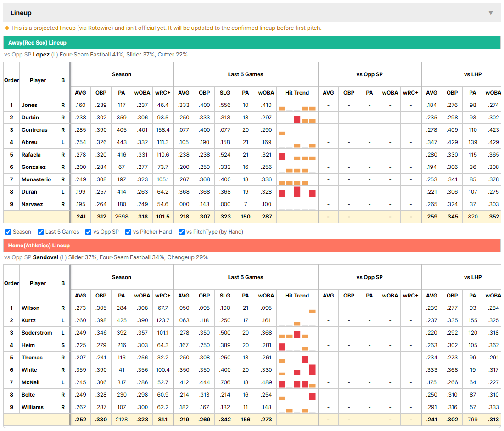
Task: Click McNeil's hit trend chart
Action: (297, 382)
